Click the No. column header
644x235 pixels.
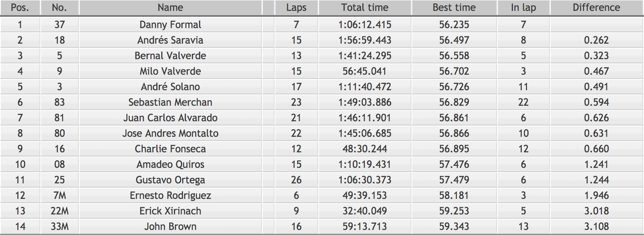[x=60, y=8]
